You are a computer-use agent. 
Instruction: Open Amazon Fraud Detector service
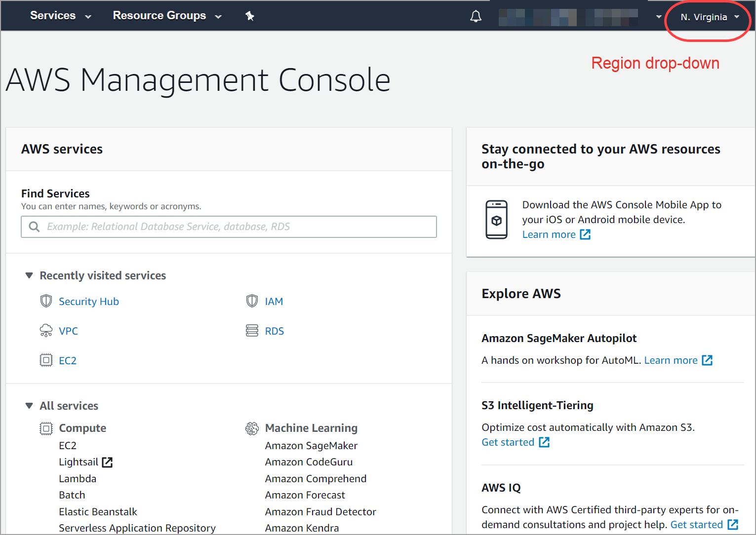point(320,512)
